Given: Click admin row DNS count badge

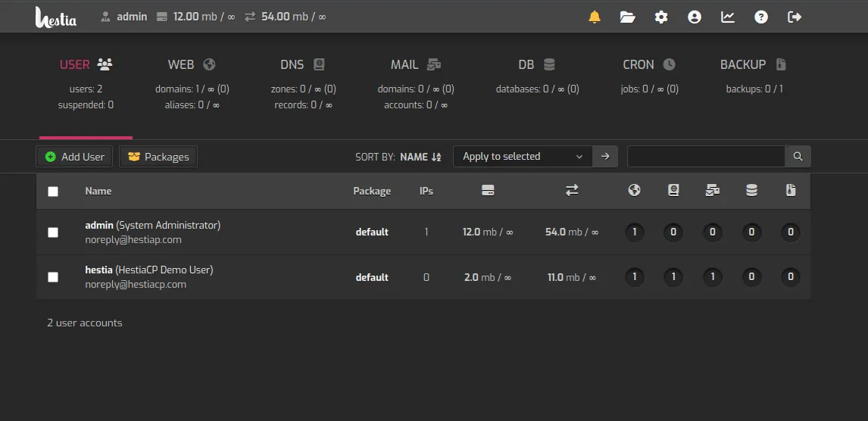Looking at the screenshot, I should pyautogui.click(x=673, y=232).
